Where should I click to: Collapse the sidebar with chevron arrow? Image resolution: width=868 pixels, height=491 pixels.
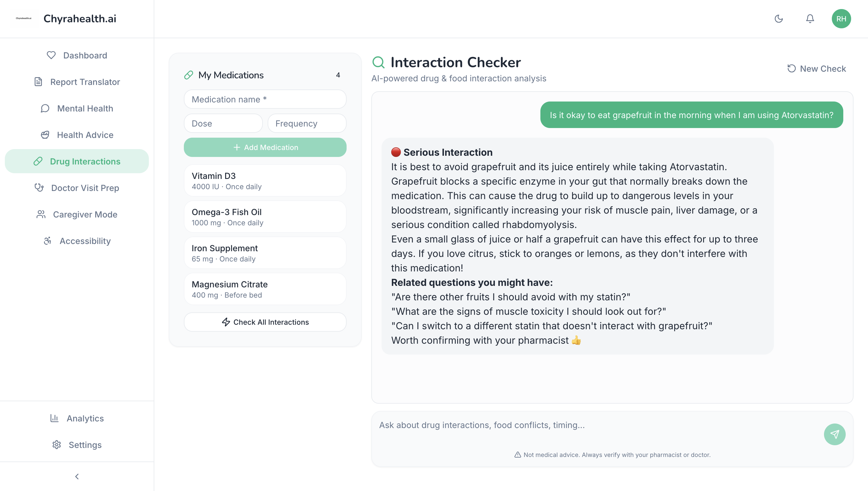point(77,476)
